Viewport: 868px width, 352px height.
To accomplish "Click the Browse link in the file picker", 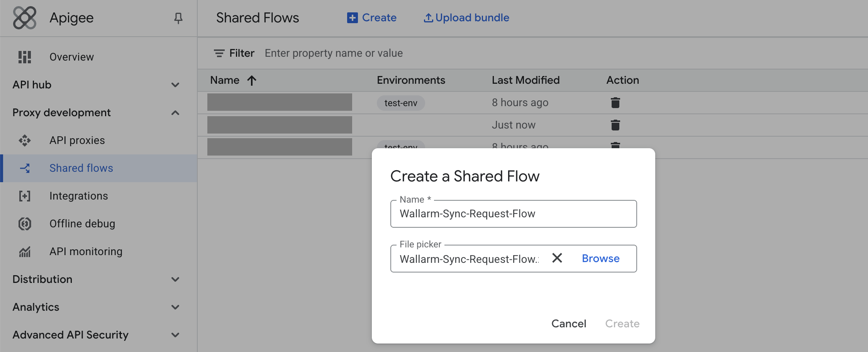I will click(x=600, y=258).
